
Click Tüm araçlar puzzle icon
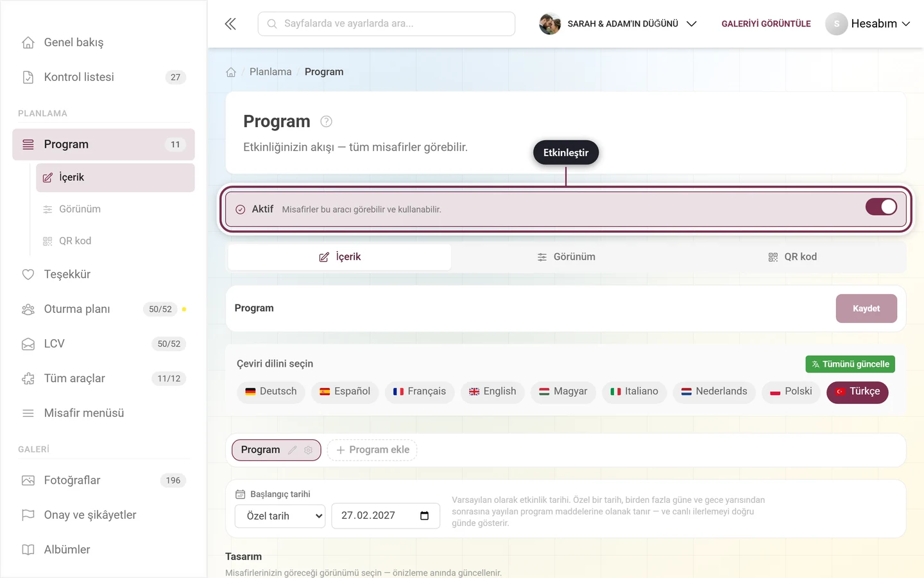(28, 378)
